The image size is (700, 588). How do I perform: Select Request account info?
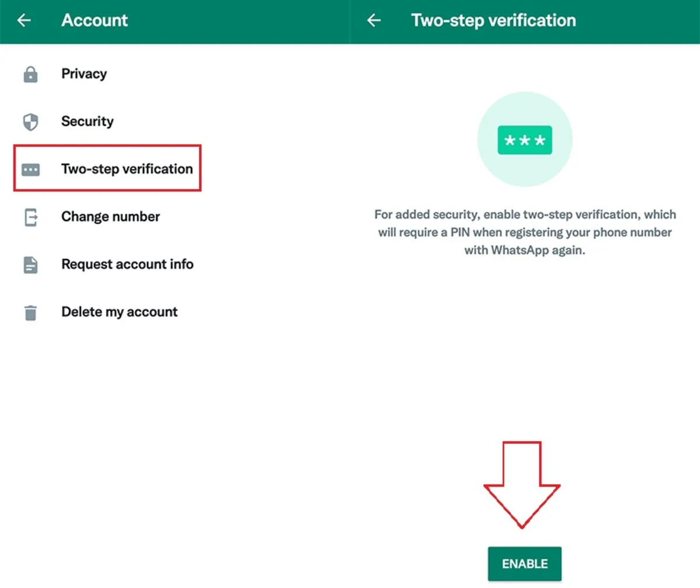pos(127,264)
